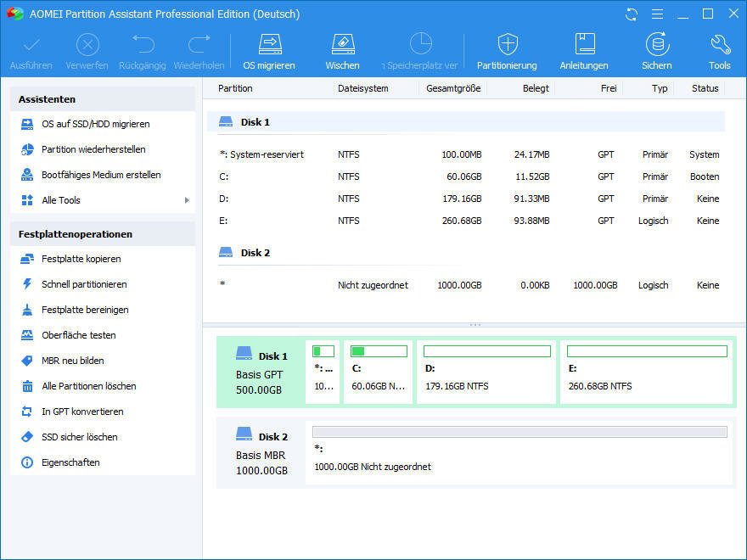Open the Tools wrench icon
Viewport: 747px width, 560px height.
[719, 44]
